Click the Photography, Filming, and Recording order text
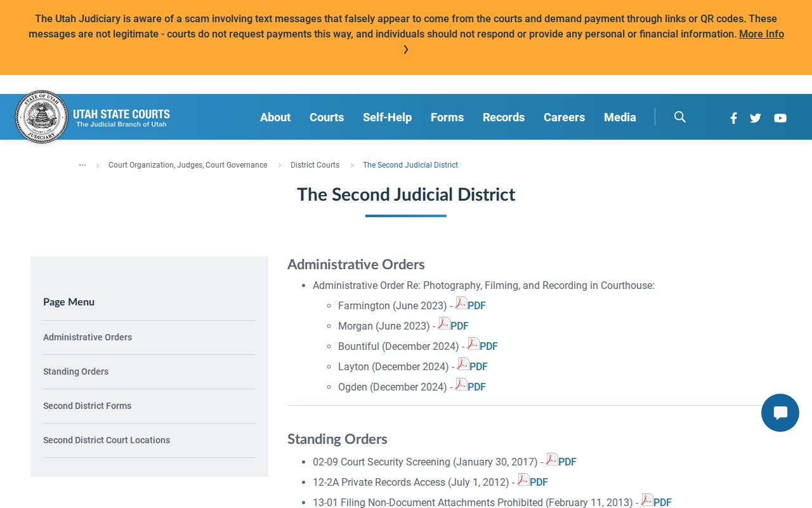The width and height of the screenshot is (812, 508). [483, 285]
